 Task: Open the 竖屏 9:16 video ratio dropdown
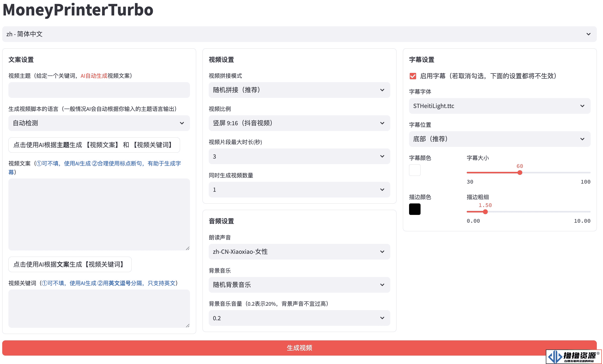(299, 123)
